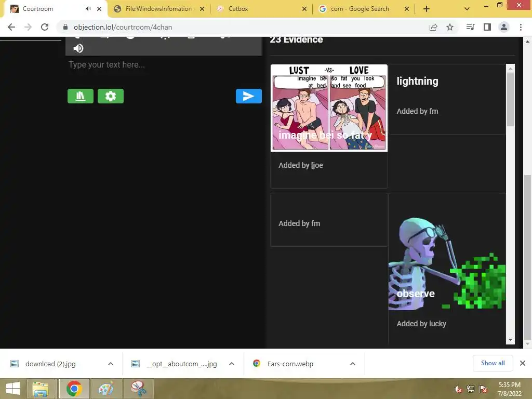Open a new tab with the plus button

click(x=427, y=9)
